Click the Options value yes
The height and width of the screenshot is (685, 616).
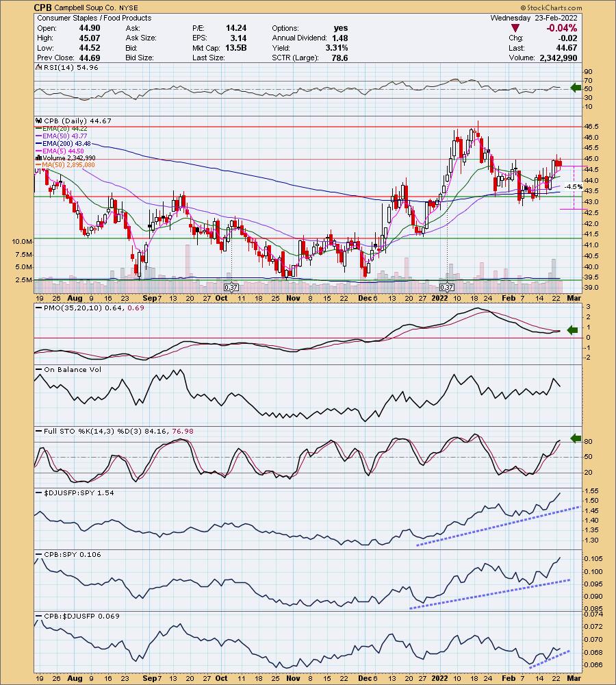pyautogui.click(x=341, y=28)
